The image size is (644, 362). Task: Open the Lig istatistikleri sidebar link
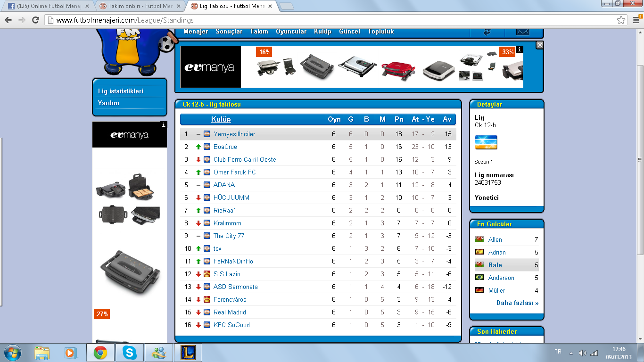tap(120, 91)
